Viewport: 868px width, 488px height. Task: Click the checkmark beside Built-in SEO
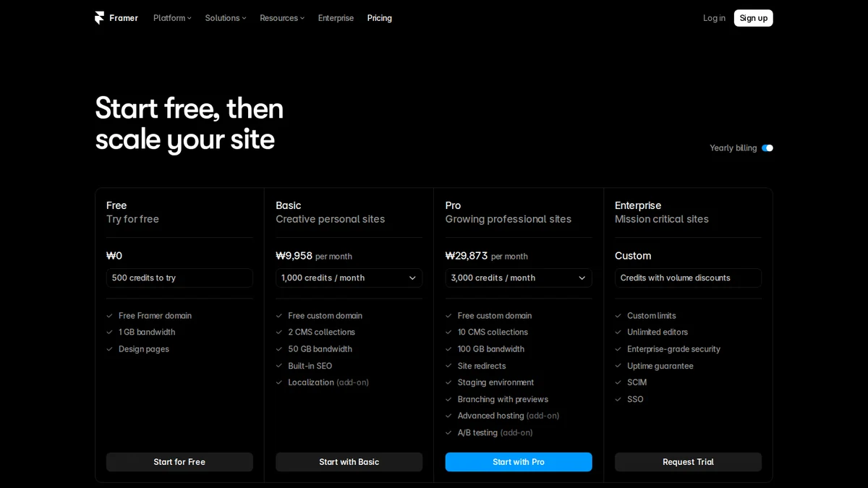point(279,366)
